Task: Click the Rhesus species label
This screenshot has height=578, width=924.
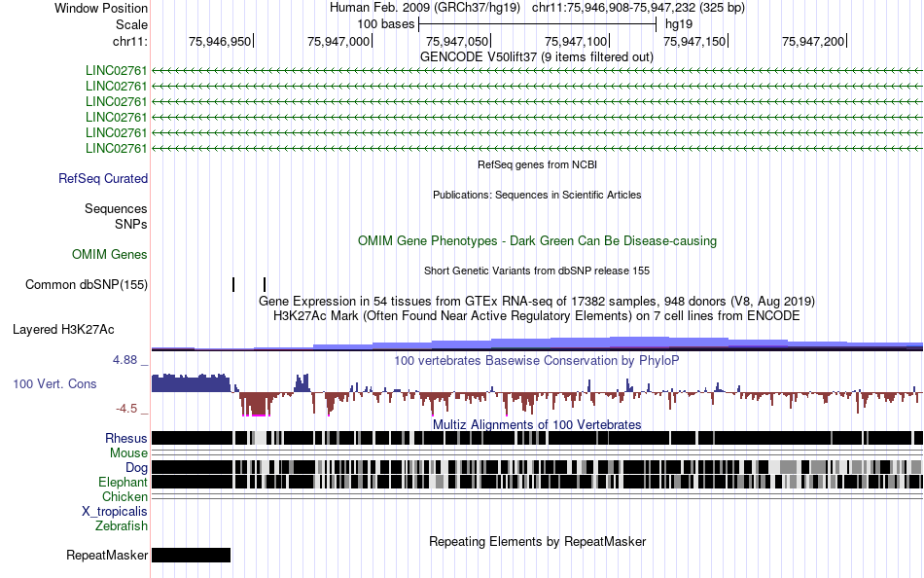Action: [x=126, y=438]
